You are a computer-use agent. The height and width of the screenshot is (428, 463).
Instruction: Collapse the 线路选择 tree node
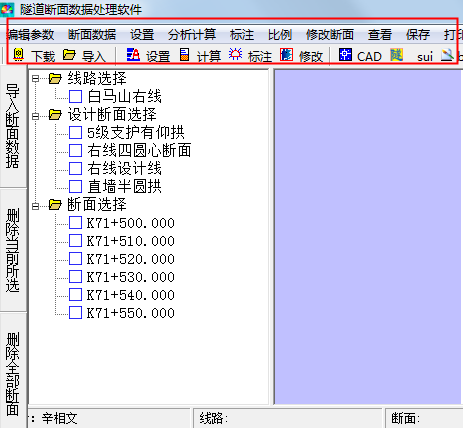coord(36,79)
